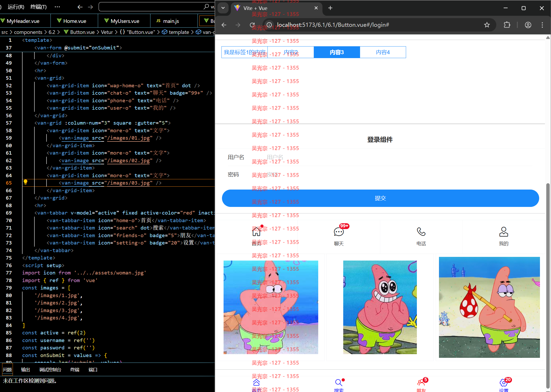Open the VS Code menu overflow ellipsis

click(x=57, y=7)
